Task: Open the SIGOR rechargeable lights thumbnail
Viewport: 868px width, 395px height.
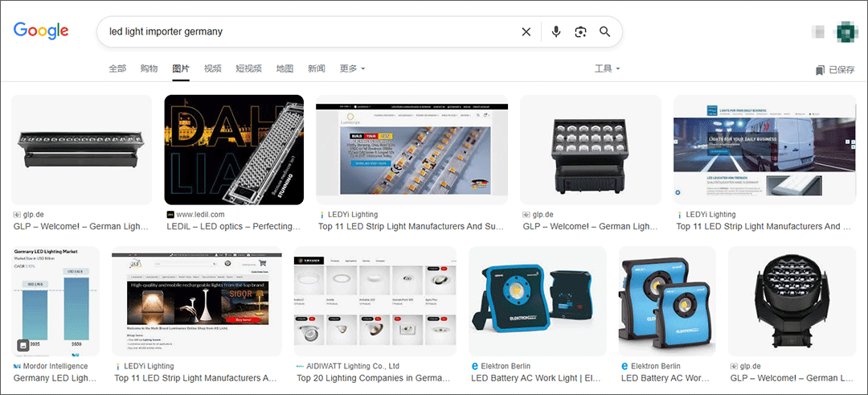Action: tap(197, 301)
